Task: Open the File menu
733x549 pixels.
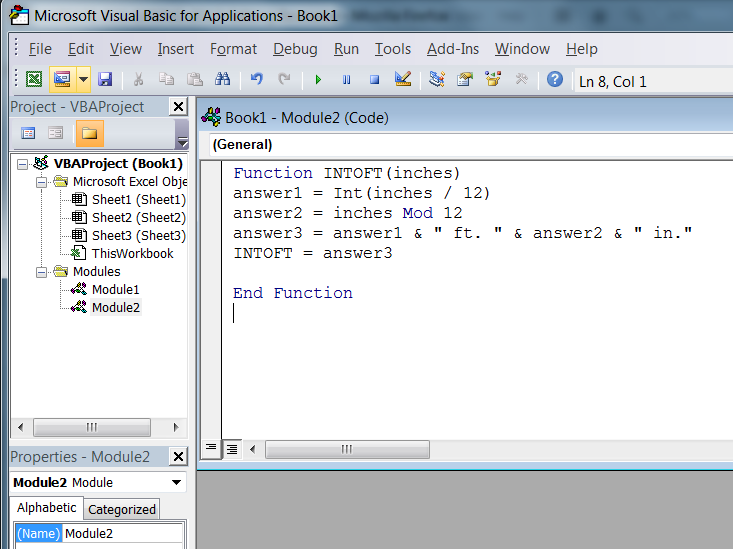Action: click(40, 49)
